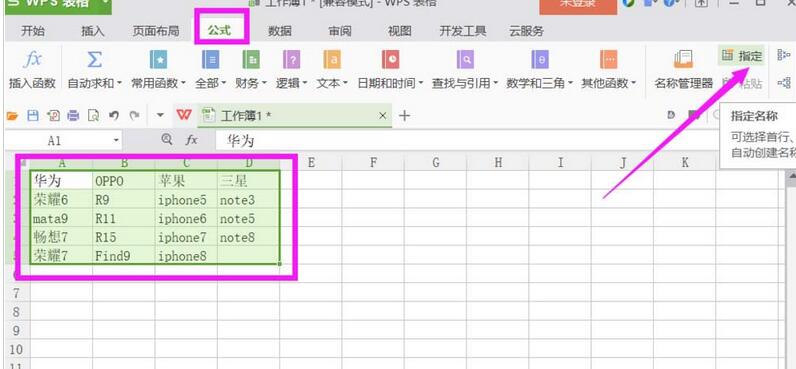
Task: Click the 其他函数 book icon
Action: 608,60
